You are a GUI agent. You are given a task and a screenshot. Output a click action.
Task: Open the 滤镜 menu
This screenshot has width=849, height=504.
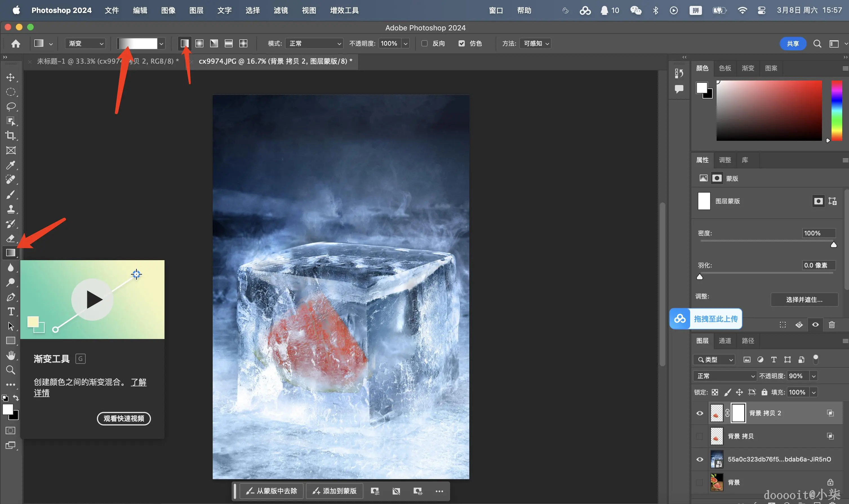point(281,10)
